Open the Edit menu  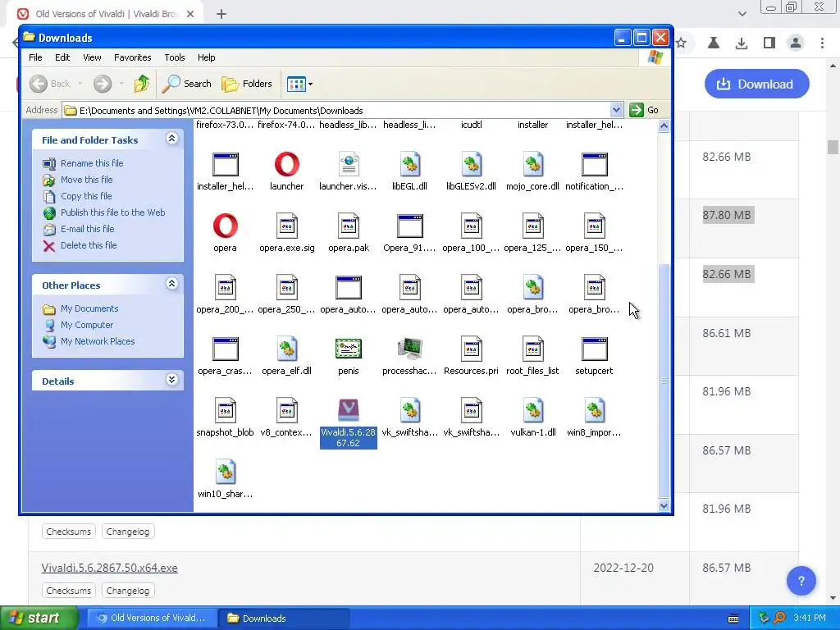pos(62,57)
